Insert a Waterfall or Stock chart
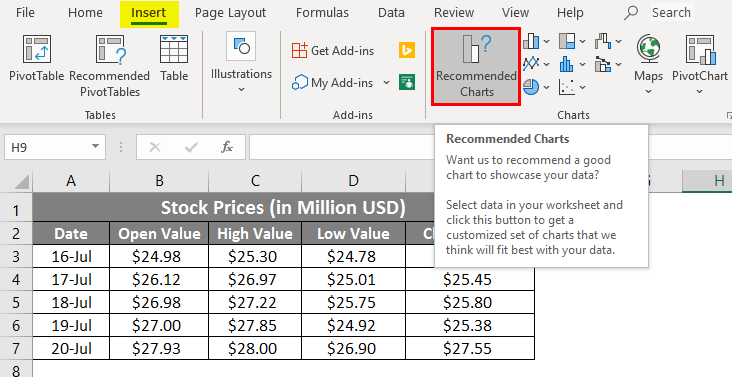Screen dimensions: 732x377 click(603, 41)
